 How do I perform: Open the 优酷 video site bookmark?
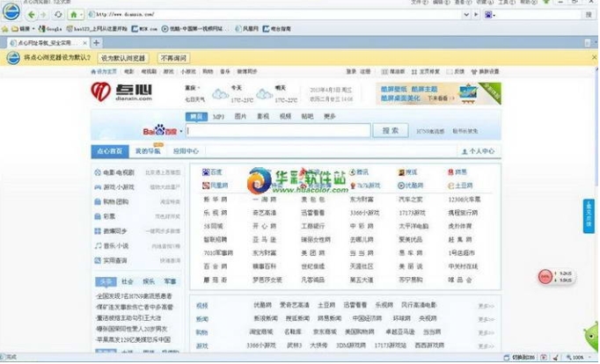pos(195,29)
